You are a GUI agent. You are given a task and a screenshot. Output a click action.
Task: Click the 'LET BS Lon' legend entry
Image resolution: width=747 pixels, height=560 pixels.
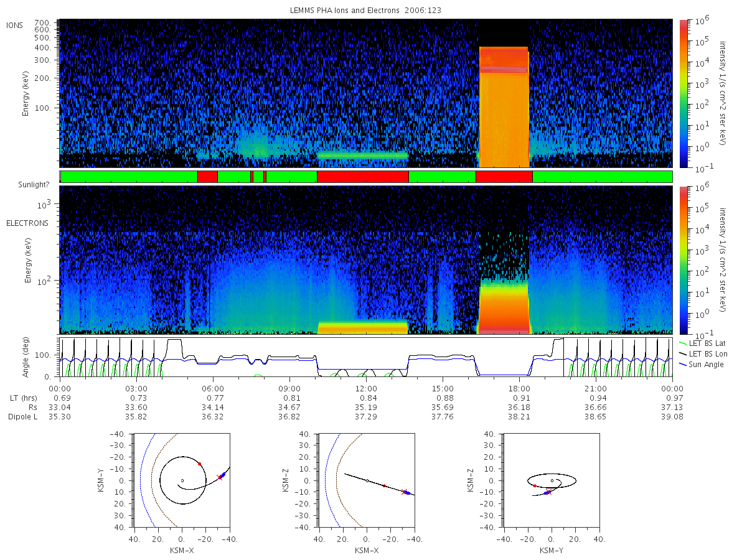704,353
